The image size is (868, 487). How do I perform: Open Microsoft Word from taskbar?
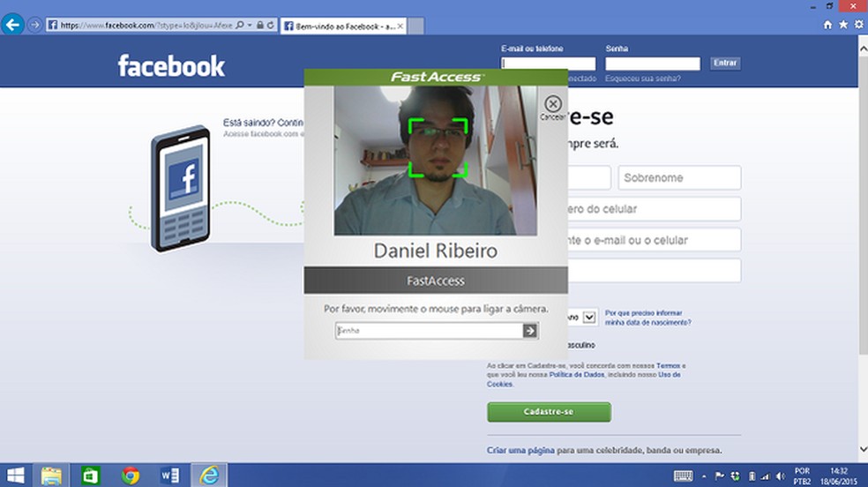[x=170, y=476]
